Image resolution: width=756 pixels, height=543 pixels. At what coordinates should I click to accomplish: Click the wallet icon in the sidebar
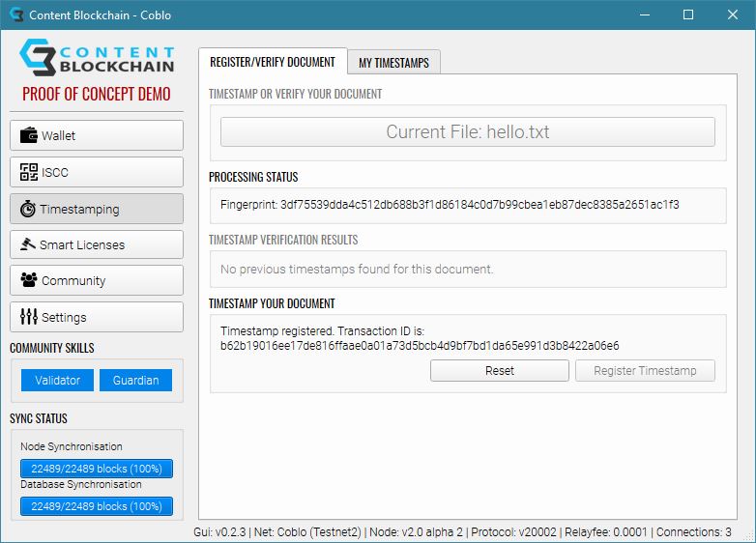28,135
